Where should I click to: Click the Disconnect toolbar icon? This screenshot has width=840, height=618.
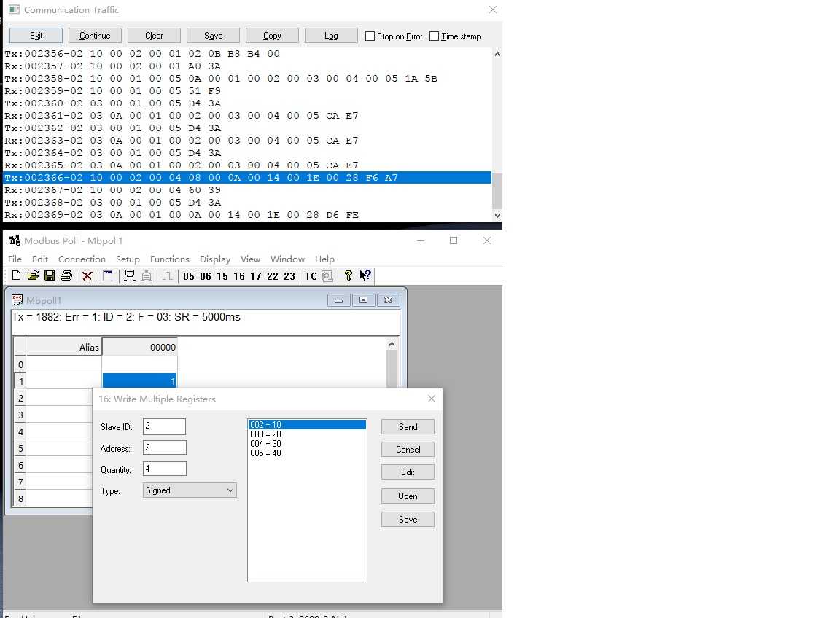(147, 275)
